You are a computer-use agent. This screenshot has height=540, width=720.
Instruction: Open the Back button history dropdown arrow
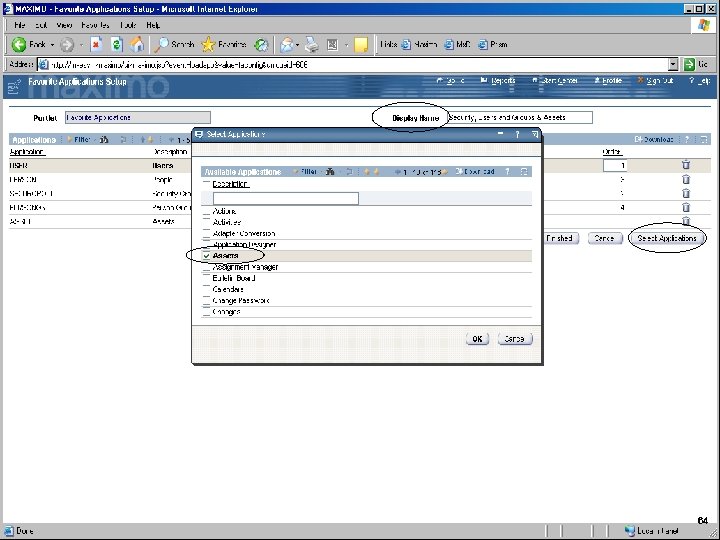[52, 45]
